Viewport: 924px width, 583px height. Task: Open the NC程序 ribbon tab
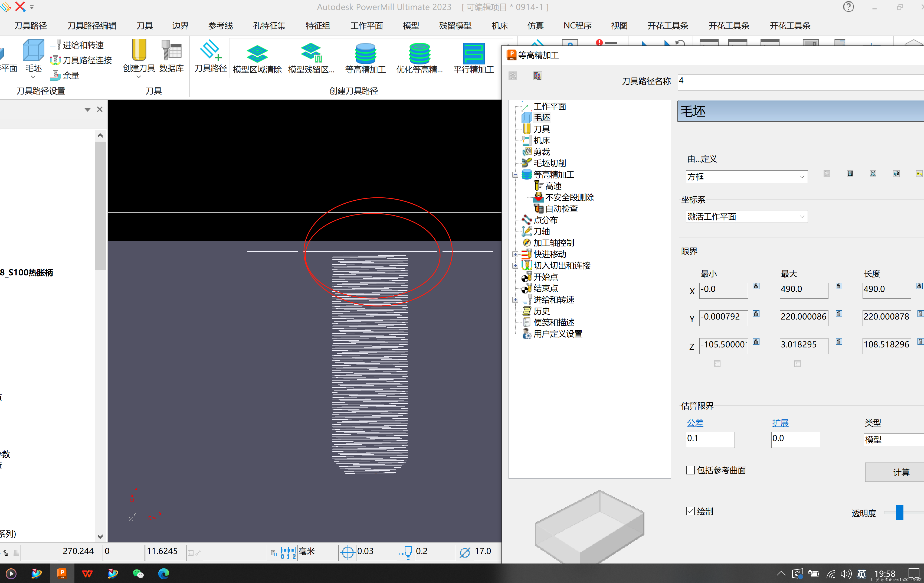pos(577,26)
